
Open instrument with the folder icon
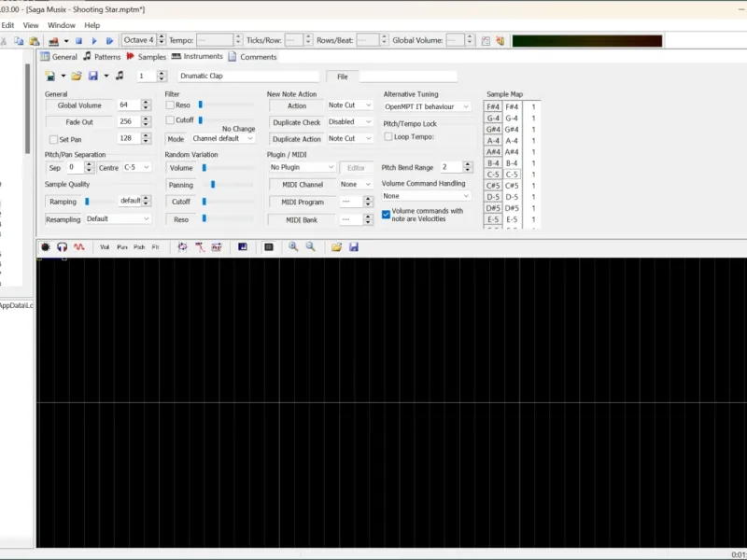(77, 76)
